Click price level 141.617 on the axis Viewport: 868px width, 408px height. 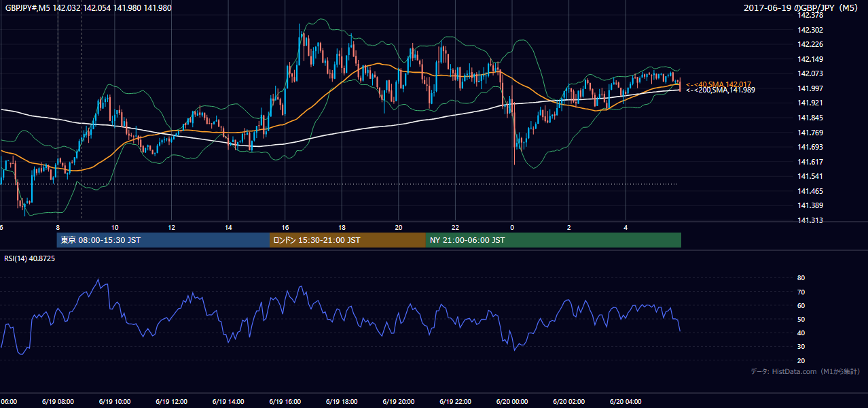[x=810, y=162]
